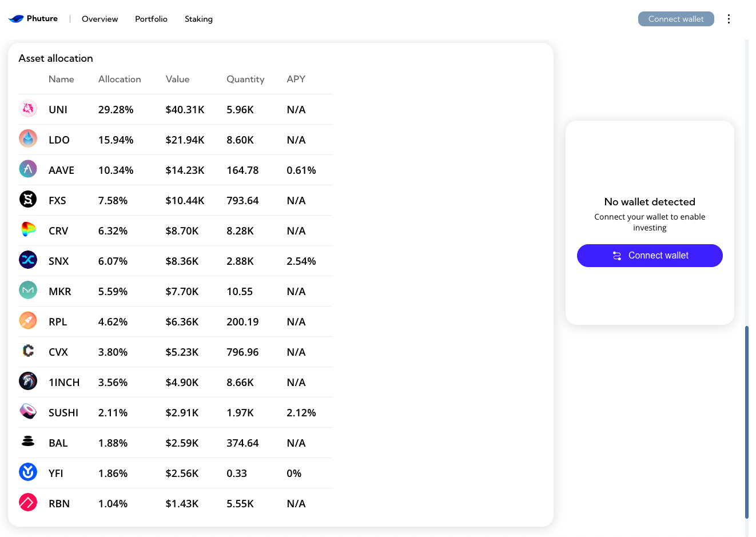Click the MKR token icon
The height and width of the screenshot is (537, 756).
click(28, 290)
